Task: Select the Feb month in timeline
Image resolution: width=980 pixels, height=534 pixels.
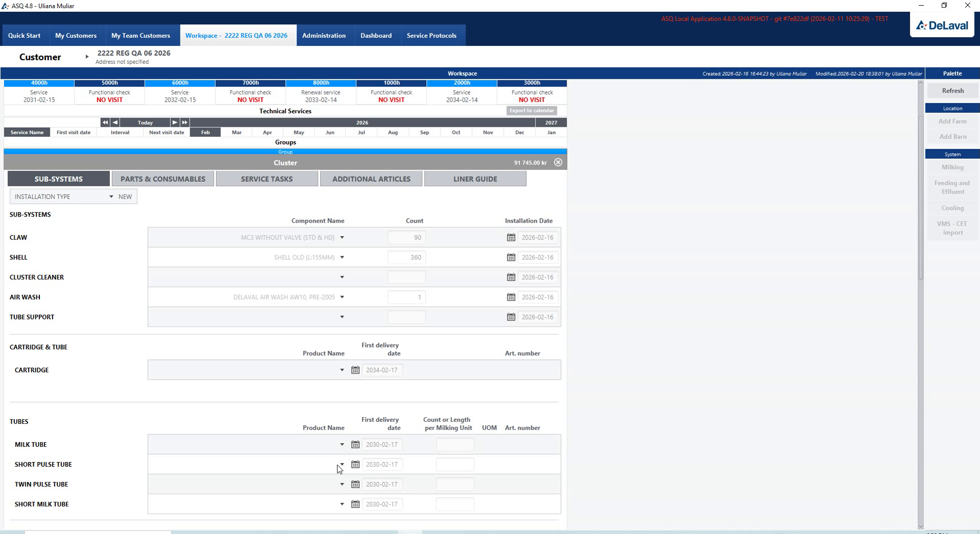Action: 205,132
